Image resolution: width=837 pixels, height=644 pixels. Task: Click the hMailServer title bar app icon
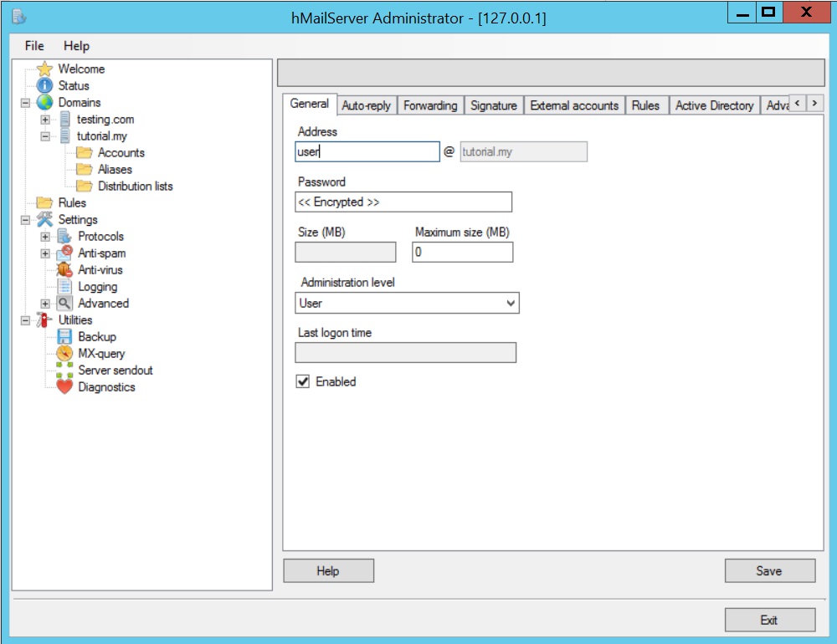(x=19, y=17)
